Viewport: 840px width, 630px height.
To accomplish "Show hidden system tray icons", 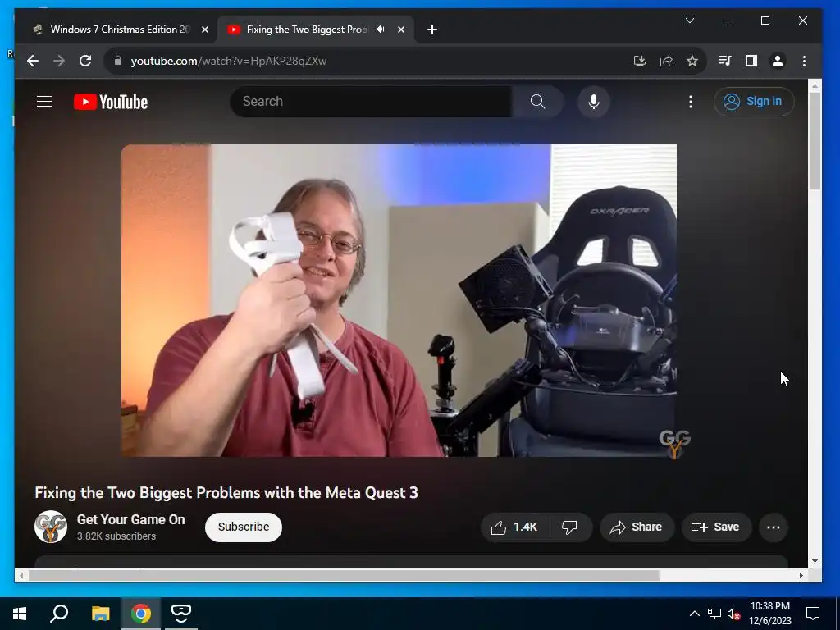I will [x=694, y=614].
